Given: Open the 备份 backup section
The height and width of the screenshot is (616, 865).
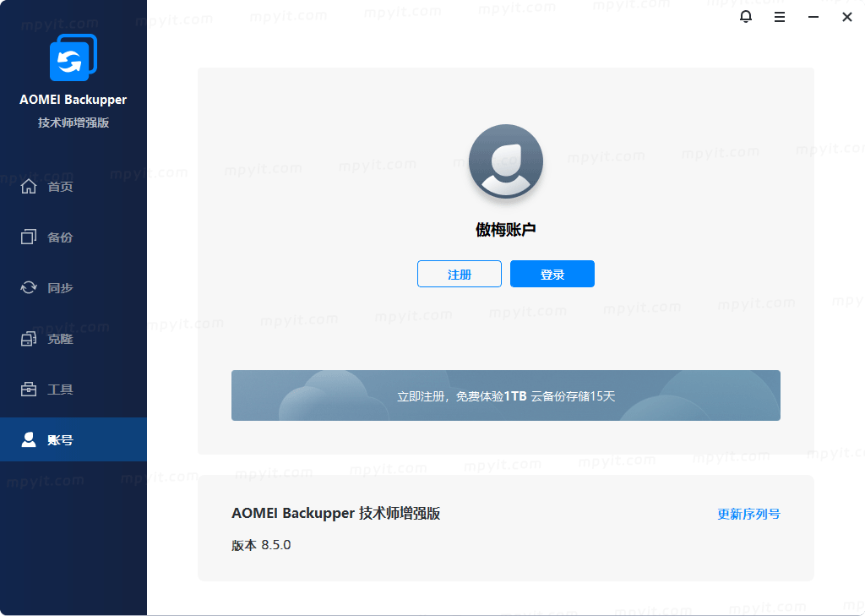Looking at the screenshot, I should coord(73,237).
